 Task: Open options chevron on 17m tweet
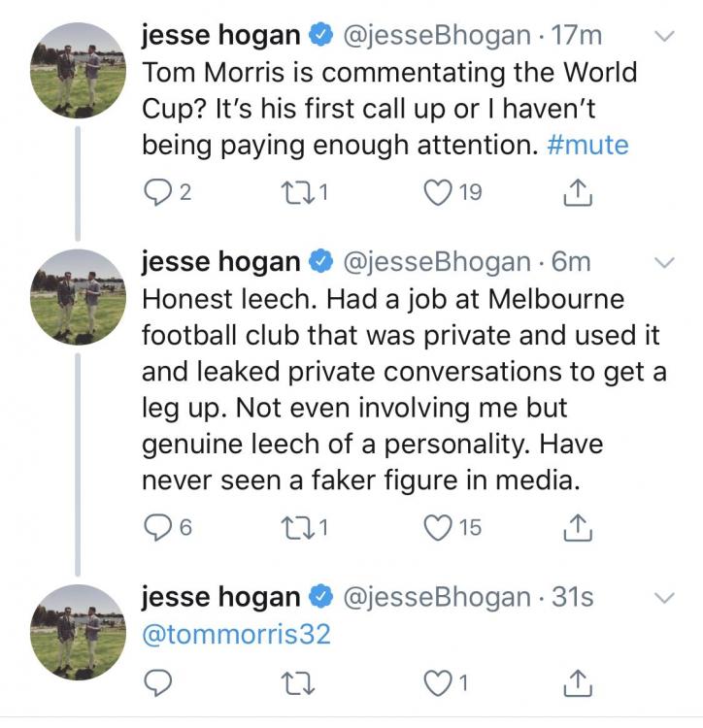665,38
